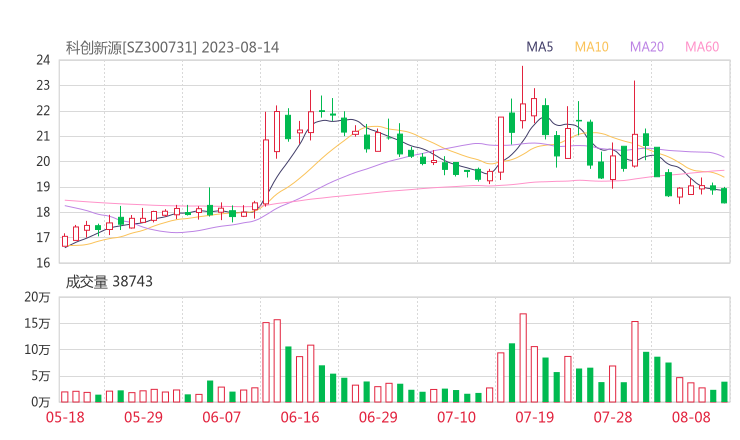The image size is (740, 440).
Task: Click the MA60 legend label
Action: pyautogui.click(x=702, y=47)
